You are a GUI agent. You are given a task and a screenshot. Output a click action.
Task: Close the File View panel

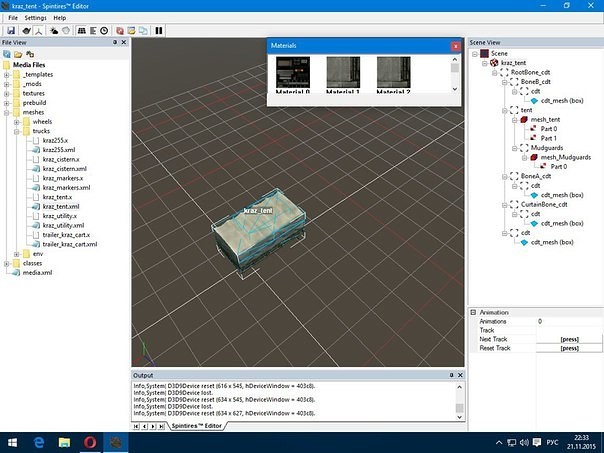click(124, 42)
